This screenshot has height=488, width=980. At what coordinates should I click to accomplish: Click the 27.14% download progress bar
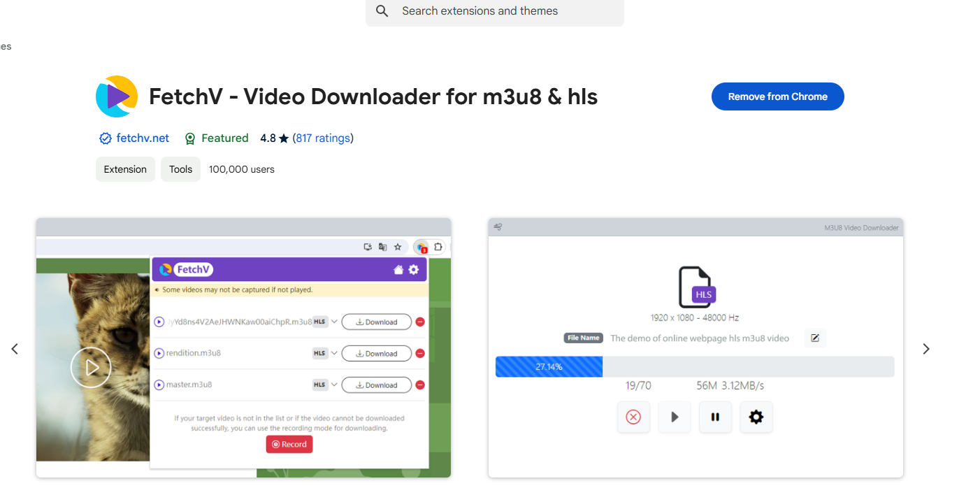click(695, 367)
